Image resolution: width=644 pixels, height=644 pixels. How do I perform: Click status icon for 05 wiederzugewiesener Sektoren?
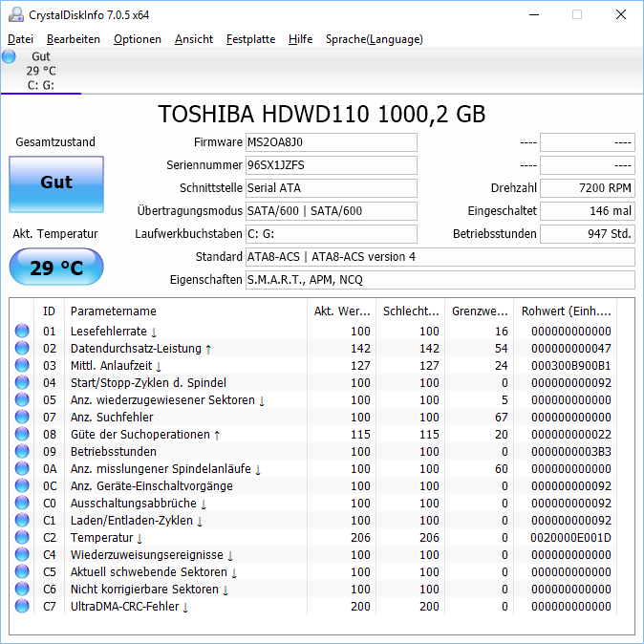pyautogui.click(x=22, y=400)
